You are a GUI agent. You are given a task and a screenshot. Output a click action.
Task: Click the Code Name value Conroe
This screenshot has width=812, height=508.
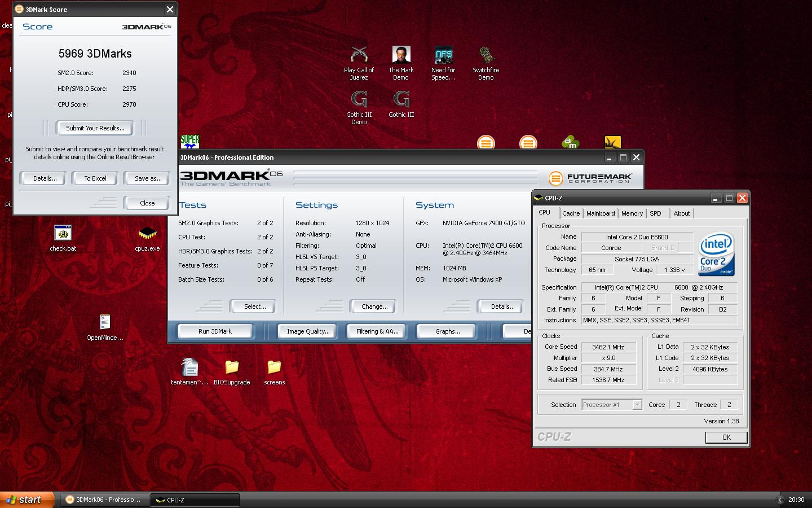click(611, 248)
